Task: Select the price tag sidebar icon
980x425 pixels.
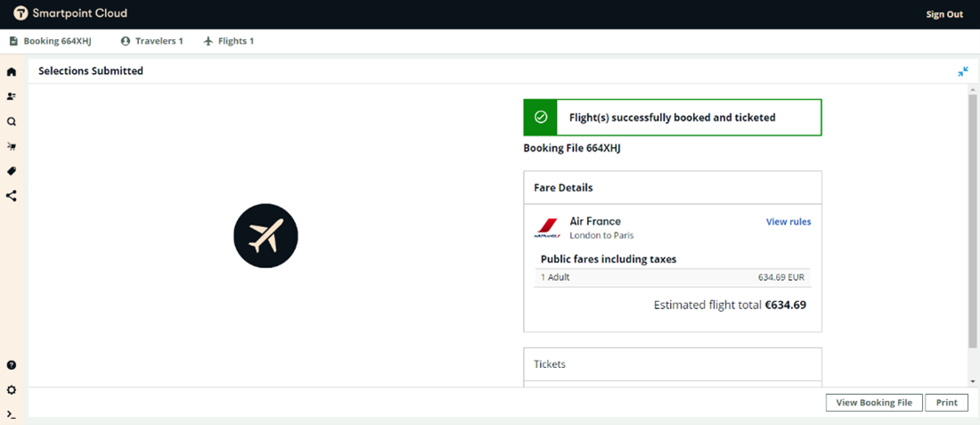Action: pos(12,171)
